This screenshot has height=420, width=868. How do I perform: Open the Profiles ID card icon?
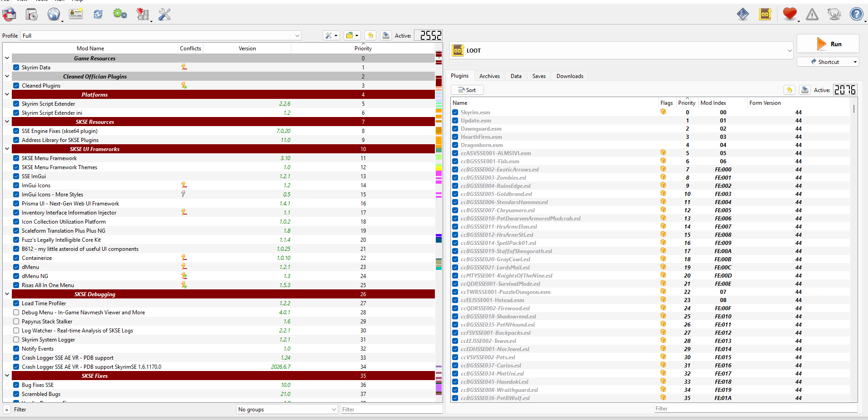[x=76, y=15]
